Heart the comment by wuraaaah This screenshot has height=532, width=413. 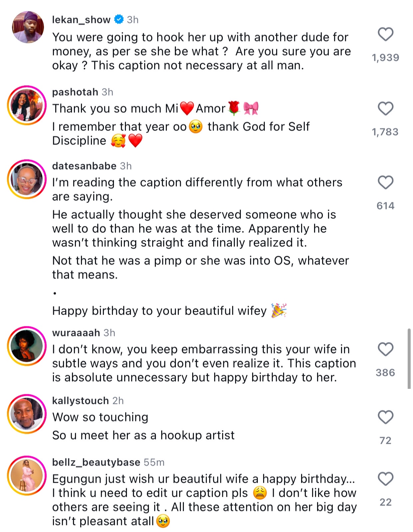[x=385, y=349]
